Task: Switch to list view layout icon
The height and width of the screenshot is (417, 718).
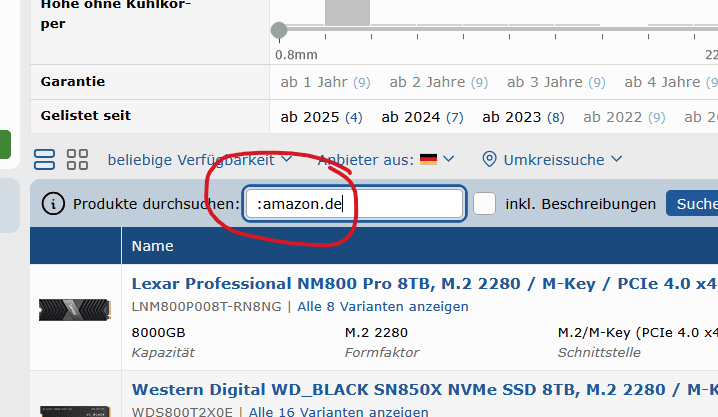Action: click(x=44, y=160)
